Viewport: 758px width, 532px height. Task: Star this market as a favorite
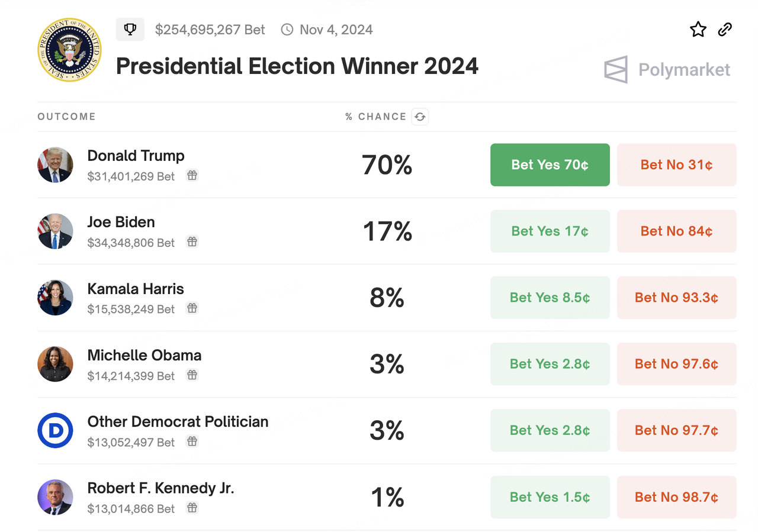pos(698,30)
